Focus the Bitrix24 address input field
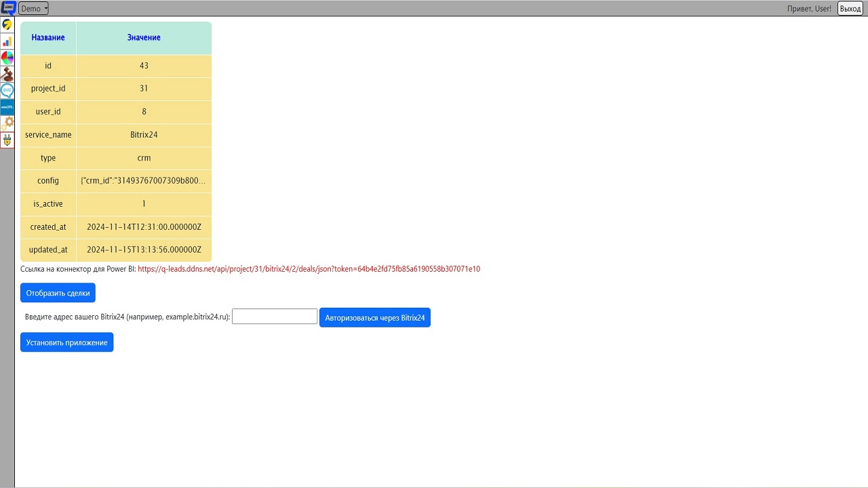 (275, 317)
